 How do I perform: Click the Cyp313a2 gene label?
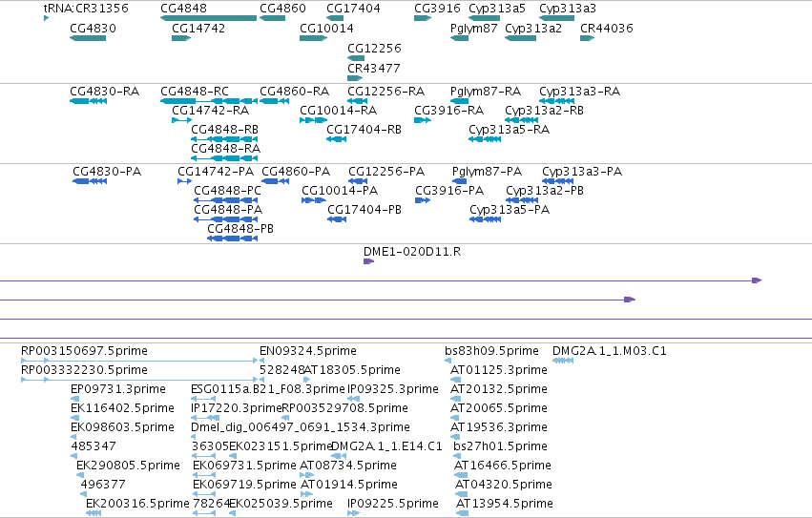533,28
